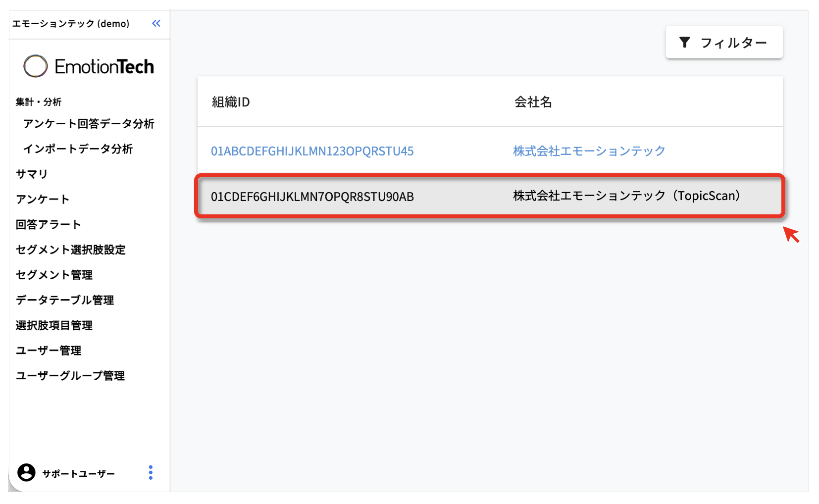
Task: Open the three-dot menu beside サポートユーザー
Action: (151, 472)
